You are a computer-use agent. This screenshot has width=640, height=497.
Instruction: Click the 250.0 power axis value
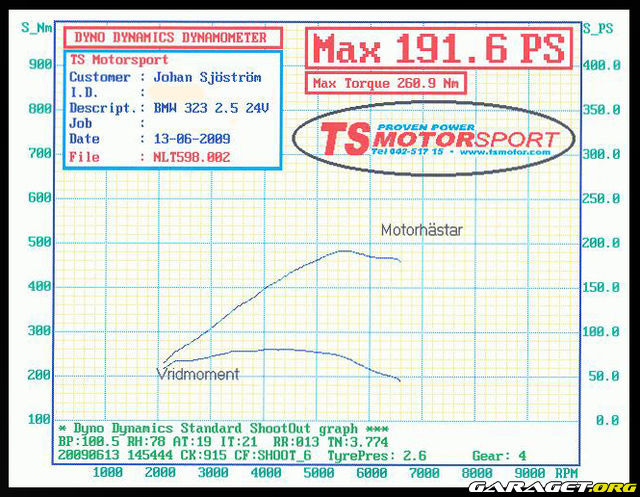pos(602,198)
